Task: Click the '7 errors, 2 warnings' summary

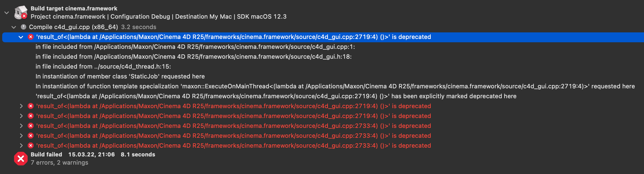Action: pos(59,162)
